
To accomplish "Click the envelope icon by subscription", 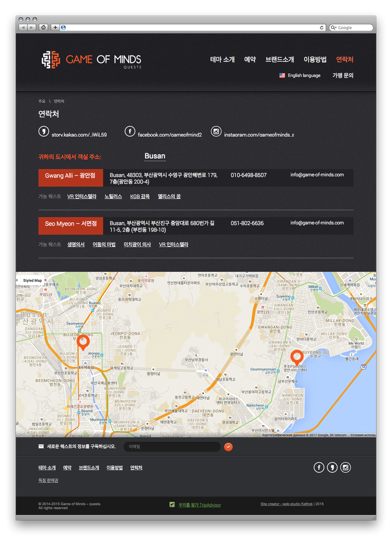I will pyautogui.click(x=41, y=446).
